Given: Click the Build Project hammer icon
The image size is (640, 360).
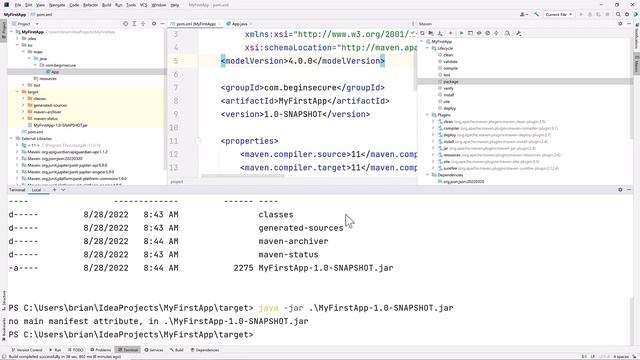Looking at the screenshot, I should (x=536, y=14).
